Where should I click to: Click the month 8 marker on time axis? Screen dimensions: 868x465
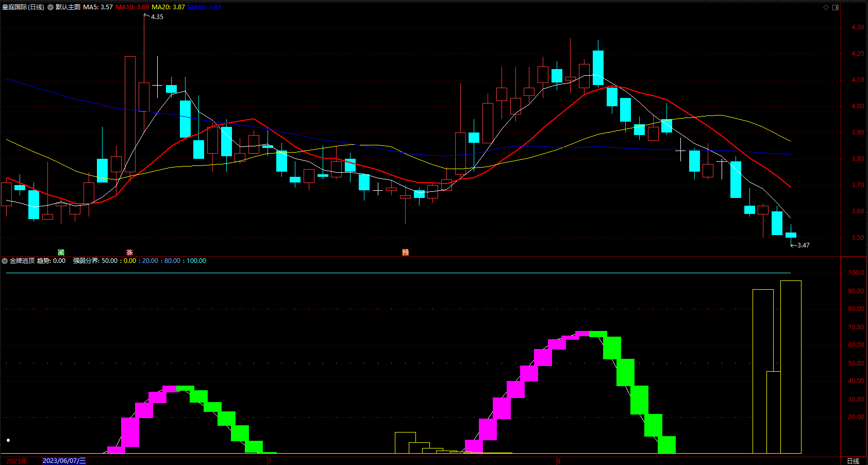(558, 461)
